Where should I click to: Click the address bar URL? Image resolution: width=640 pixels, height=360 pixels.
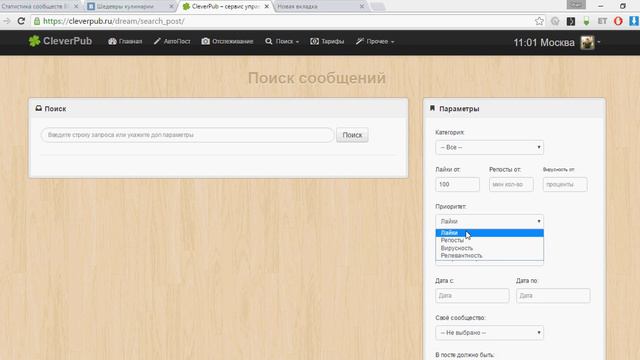point(114,21)
